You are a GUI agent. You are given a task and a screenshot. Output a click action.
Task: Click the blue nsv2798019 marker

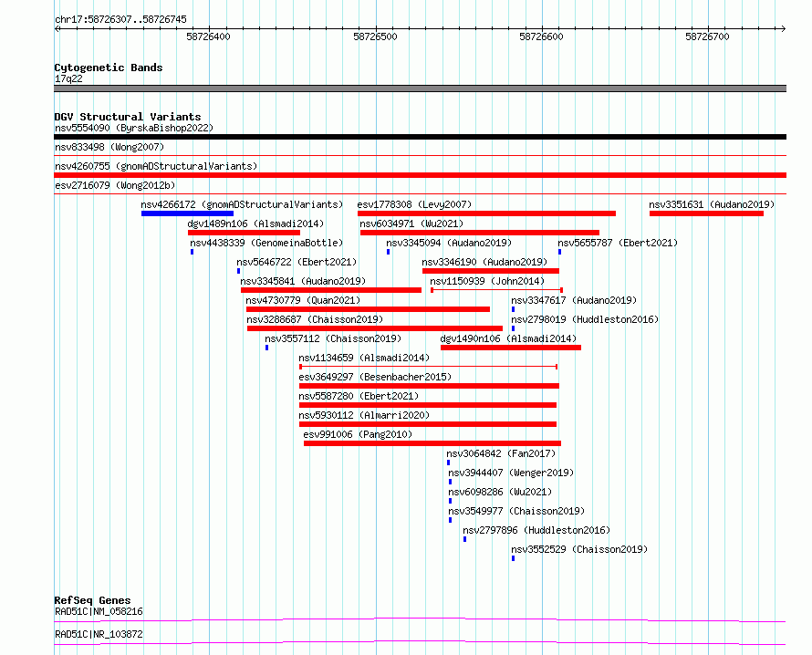point(513,328)
